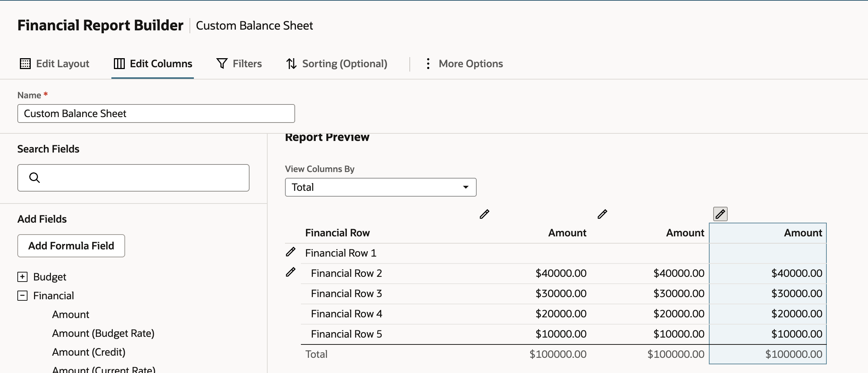This screenshot has height=373, width=868.
Task: Focus the Search Fields input box
Action: pyautogui.click(x=133, y=178)
